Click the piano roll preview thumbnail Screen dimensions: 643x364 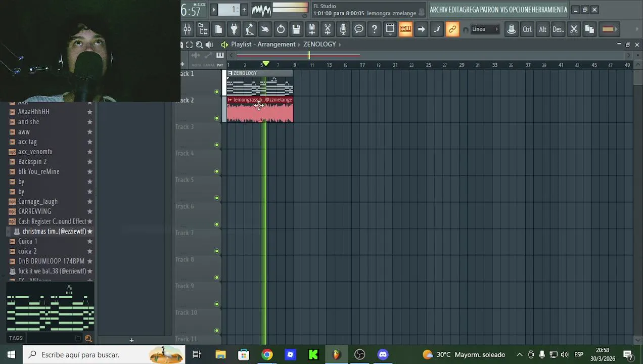pos(51,307)
